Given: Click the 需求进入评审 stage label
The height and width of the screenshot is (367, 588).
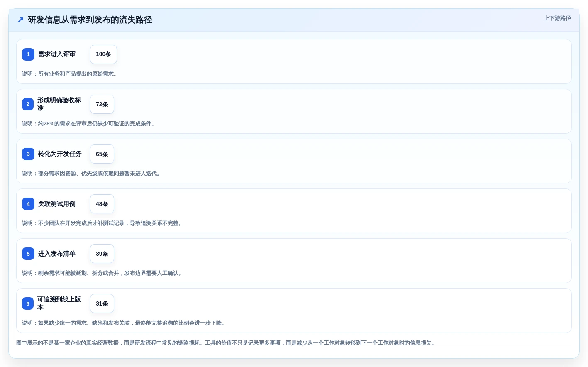Looking at the screenshot, I should coord(57,54).
